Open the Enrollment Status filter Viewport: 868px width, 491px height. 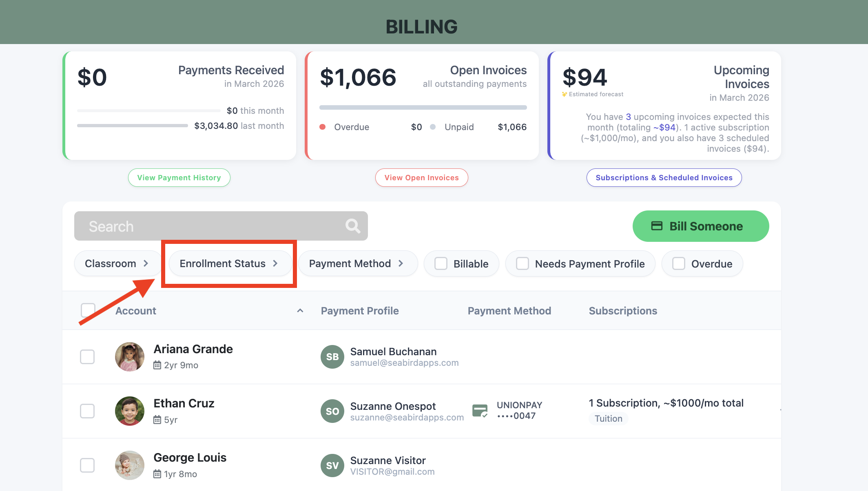(x=229, y=263)
